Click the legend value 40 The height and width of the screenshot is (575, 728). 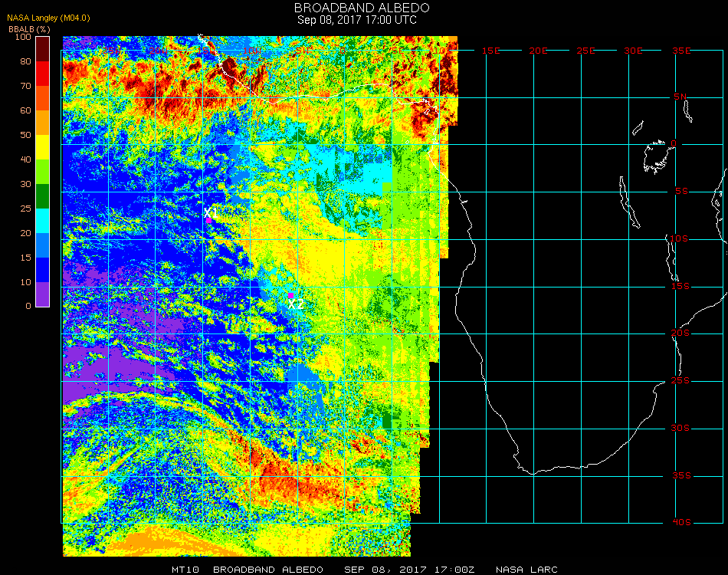(x=25, y=159)
